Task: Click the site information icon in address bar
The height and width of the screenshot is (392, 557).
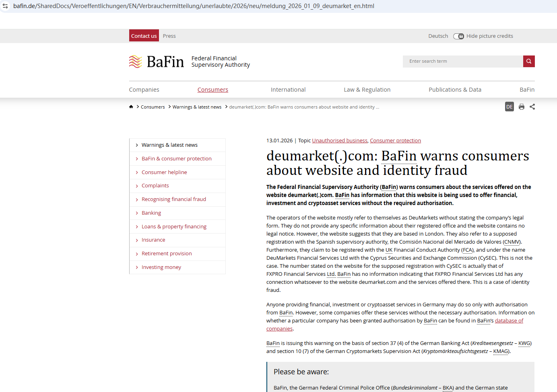Action: pyautogui.click(x=5, y=6)
